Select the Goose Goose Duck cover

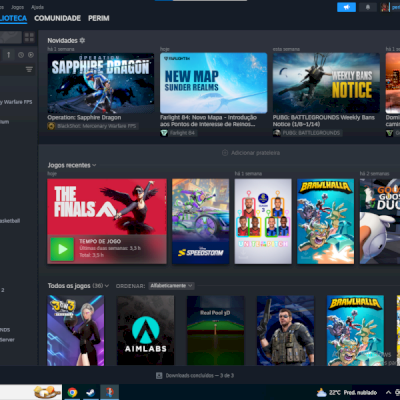click(x=380, y=221)
